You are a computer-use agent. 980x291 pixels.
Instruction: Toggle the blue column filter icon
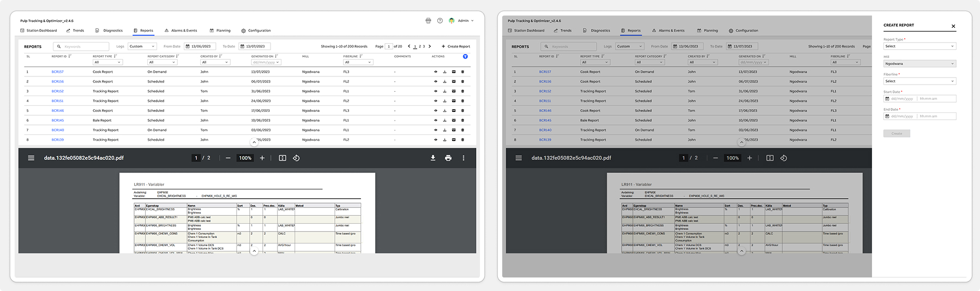(465, 57)
